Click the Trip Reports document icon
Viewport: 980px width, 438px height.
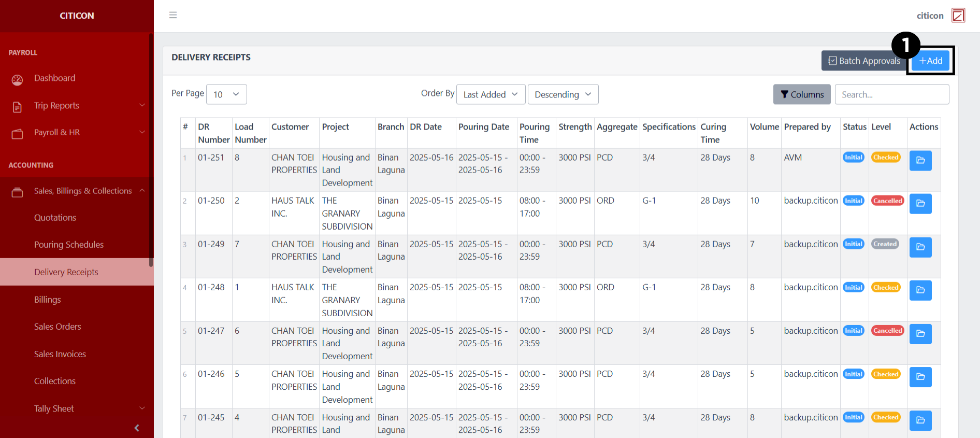point(18,107)
